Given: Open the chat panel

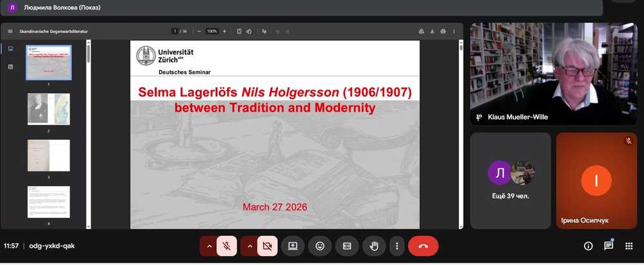Looking at the screenshot, I should pyautogui.click(x=608, y=246).
